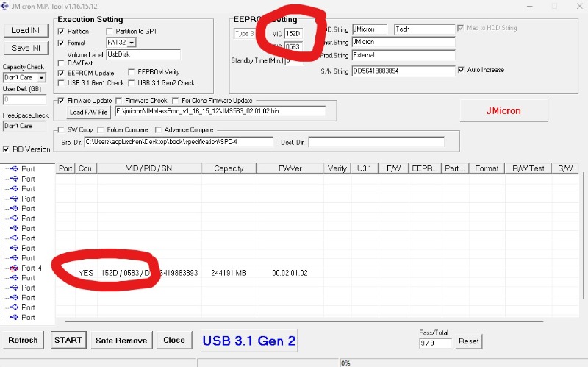Viewport: 588px width, 367px height.
Task: Reset the Pass/Total counter
Action: tap(468, 342)
